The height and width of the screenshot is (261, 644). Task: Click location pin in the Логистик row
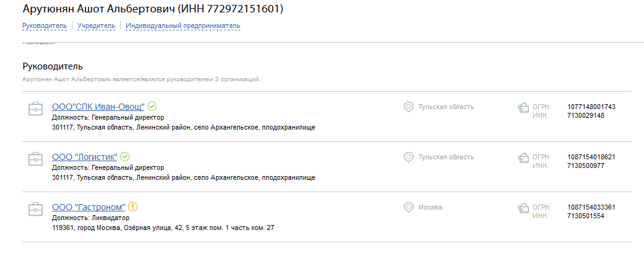click(408, 157)
